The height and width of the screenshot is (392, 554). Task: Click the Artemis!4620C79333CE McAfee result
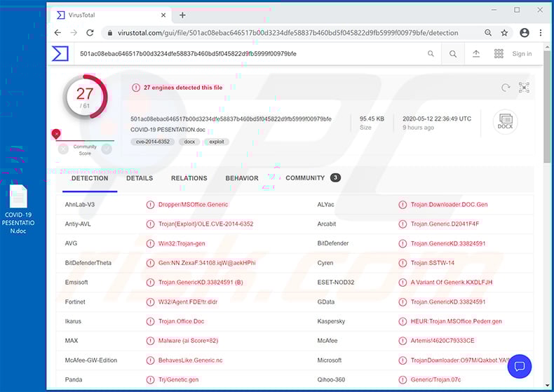(x=442, y=341)
